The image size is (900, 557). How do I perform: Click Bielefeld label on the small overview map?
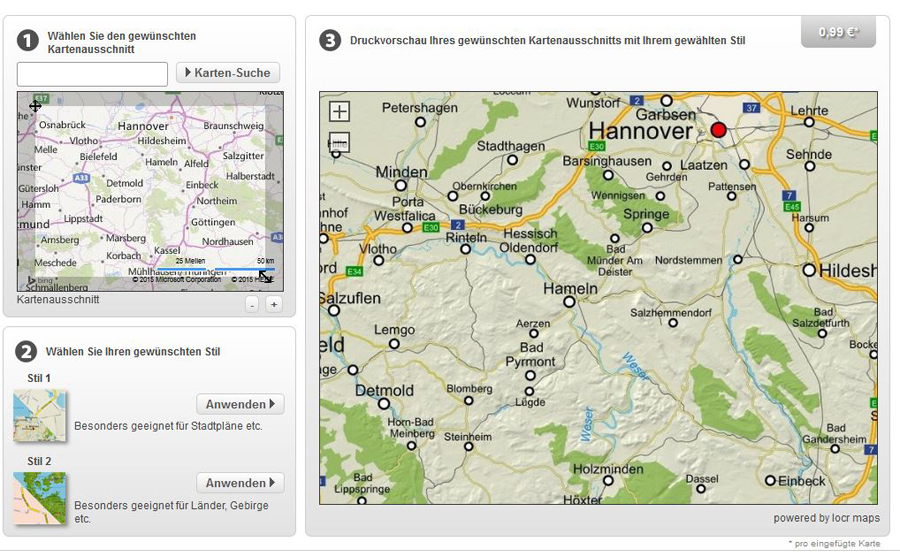click(x=98, y=156)
